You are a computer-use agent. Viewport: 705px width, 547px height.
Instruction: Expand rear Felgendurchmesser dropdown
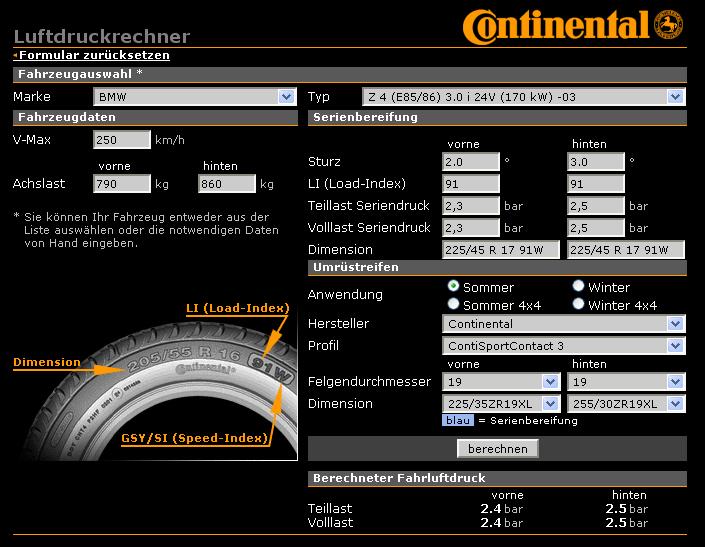coord(626,382)
